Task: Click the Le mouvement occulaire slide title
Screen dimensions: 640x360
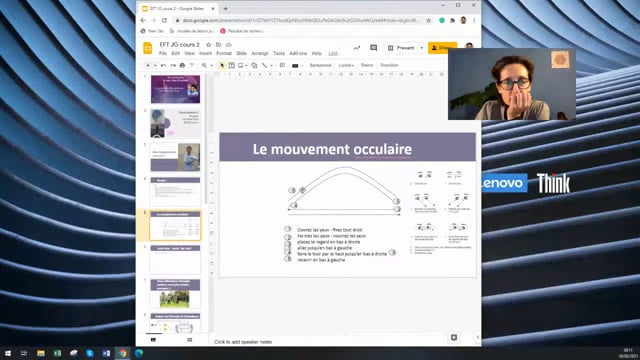Action: 332,149
